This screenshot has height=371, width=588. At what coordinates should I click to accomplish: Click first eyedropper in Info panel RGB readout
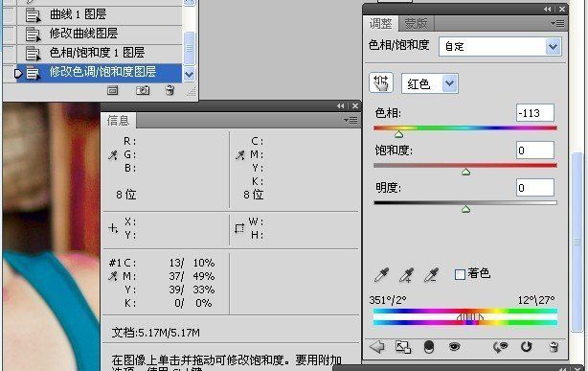(112, 155)
